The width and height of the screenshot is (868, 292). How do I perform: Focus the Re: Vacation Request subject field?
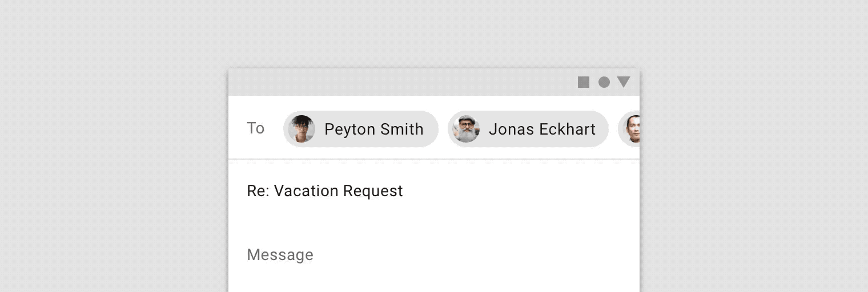(x=434, y=191)
